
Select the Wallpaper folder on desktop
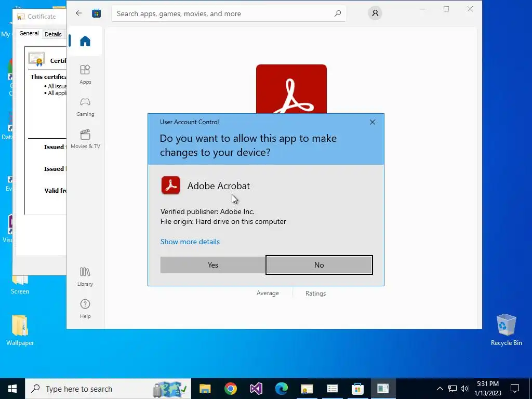coord(20,330)
